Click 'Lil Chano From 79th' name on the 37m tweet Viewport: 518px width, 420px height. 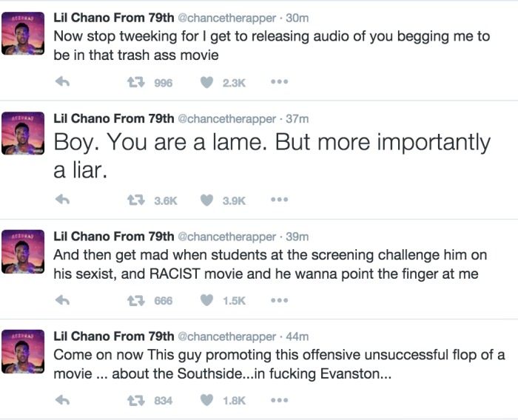coord(114,118)
